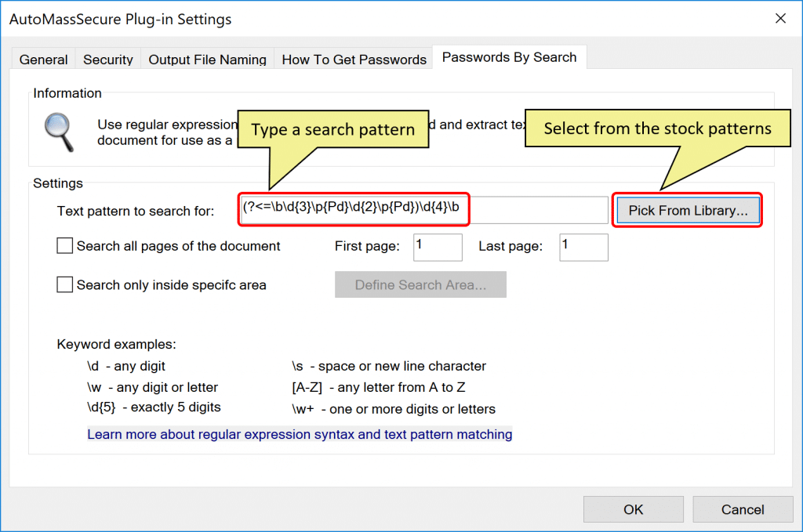This screenshot has width=803, height=532.
Task: Click the 'First page:' label
Action: tap(367, 246)
